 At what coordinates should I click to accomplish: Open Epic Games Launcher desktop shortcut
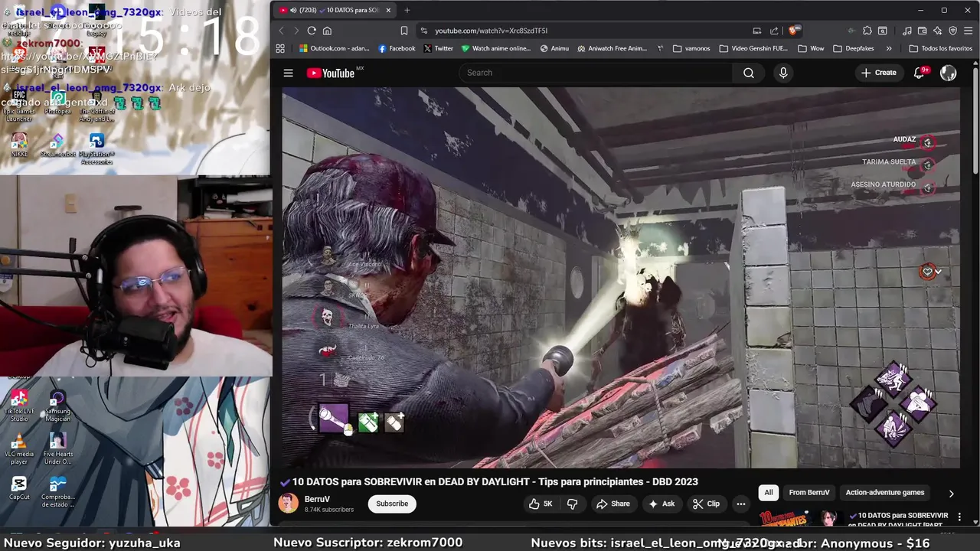19,106
